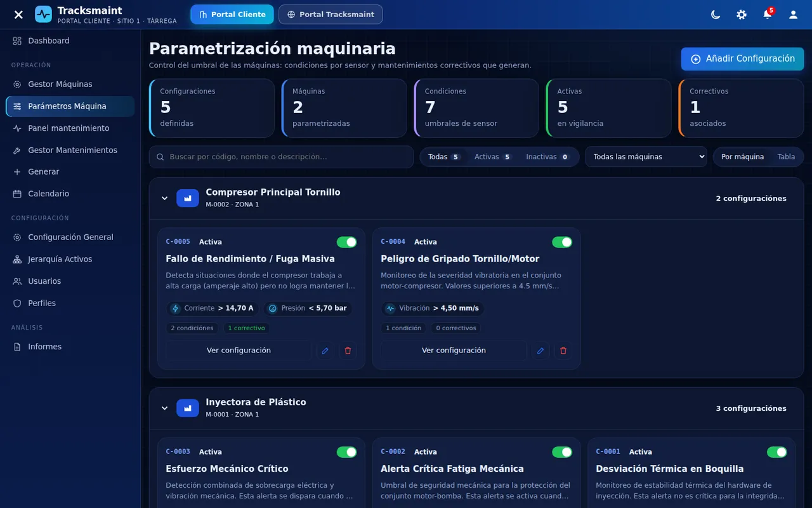Click the Corriente lightning sensor icon
Viewport: 812px width, 508px height.
coord(176,309)
